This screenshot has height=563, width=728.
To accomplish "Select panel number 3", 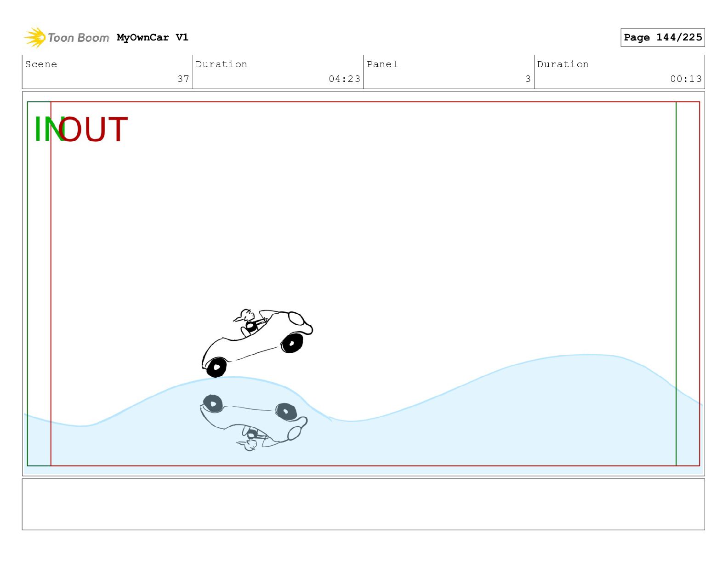I will click(528, 79).
